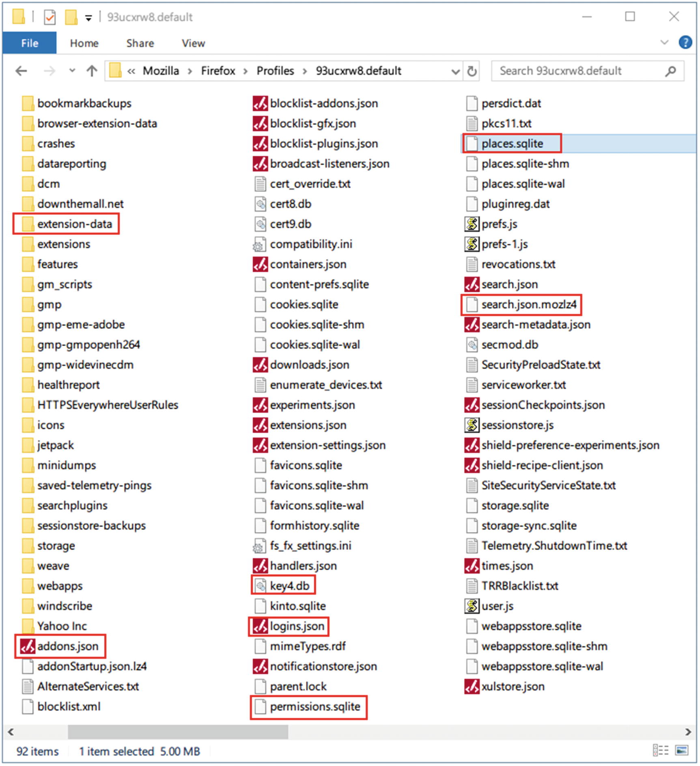
Task: Click the scrollbar right arrow
Action: tap(688, 732)
